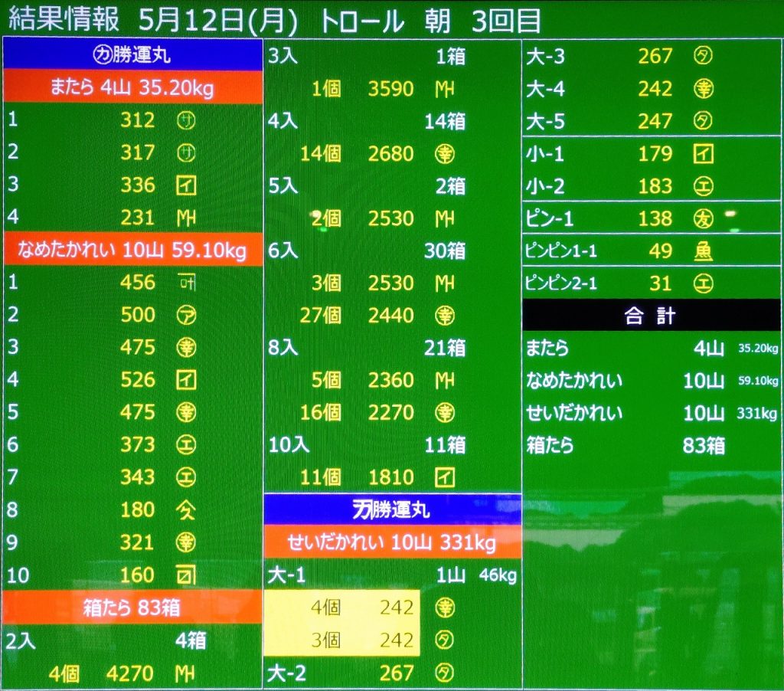Select the circled タ mark in 大-2 row
This screenshot has height=691, width=784.
pyautogui.click(x=445, y=673)
